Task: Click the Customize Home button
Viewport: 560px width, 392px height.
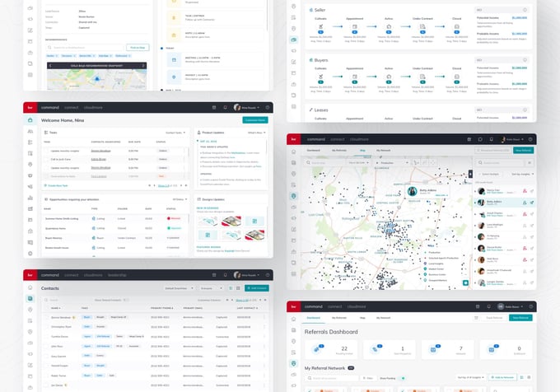Action: [254, 120]
